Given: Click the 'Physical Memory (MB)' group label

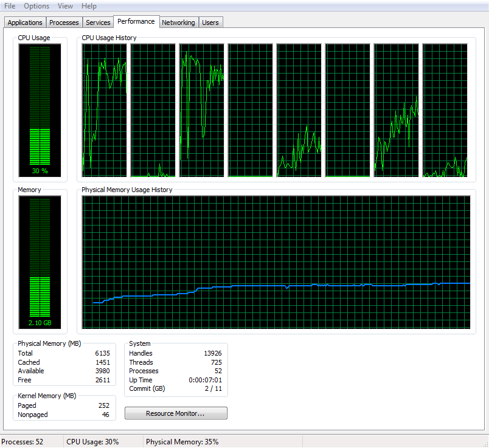Looking at the screenshot, I should (x=49, y=343).
